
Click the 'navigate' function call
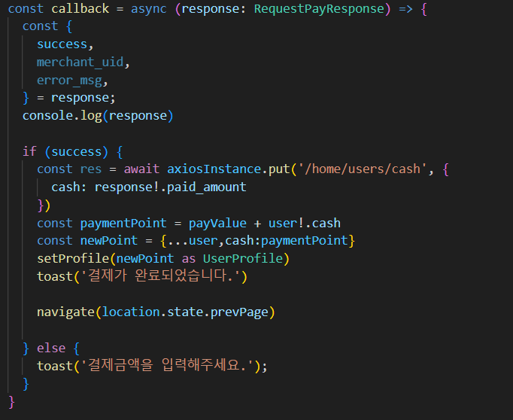(x=65, y=312)
